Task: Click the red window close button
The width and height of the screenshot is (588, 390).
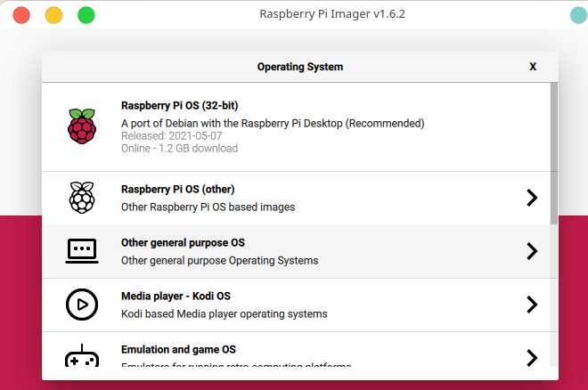Action: 21,15
